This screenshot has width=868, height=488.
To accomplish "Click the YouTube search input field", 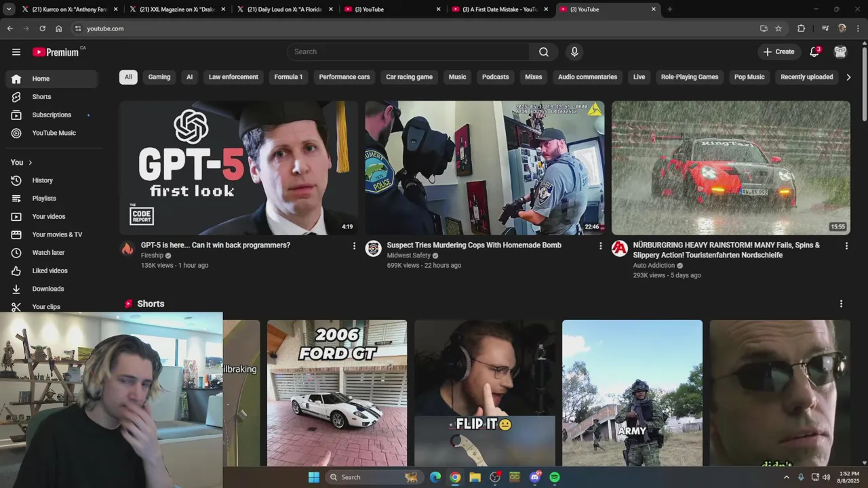I will (x=408, y=52).
